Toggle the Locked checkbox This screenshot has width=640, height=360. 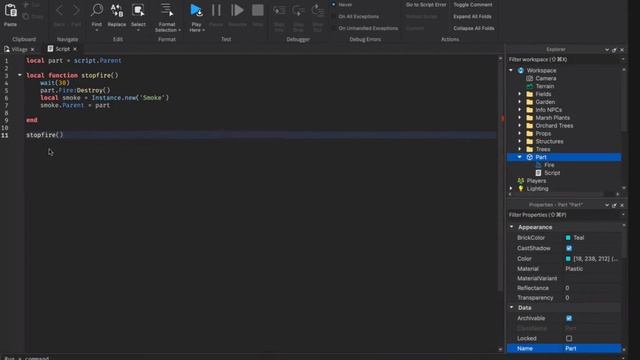click(569, 338)
